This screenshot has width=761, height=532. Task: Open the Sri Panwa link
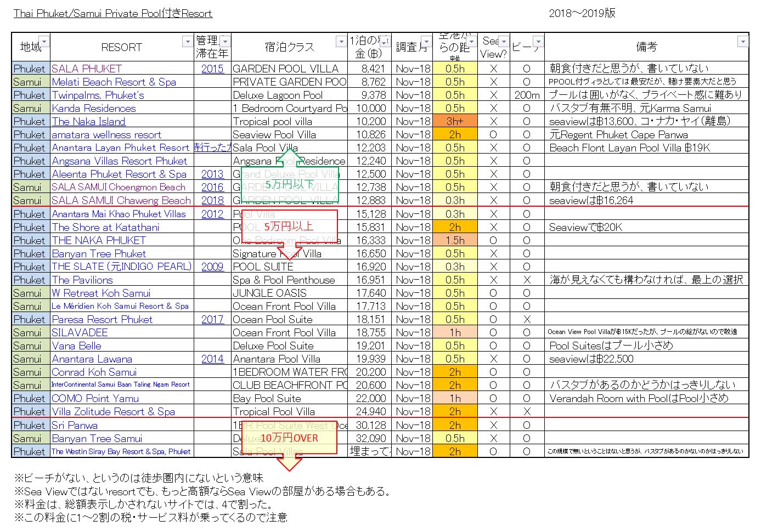[x=75, y=425]
